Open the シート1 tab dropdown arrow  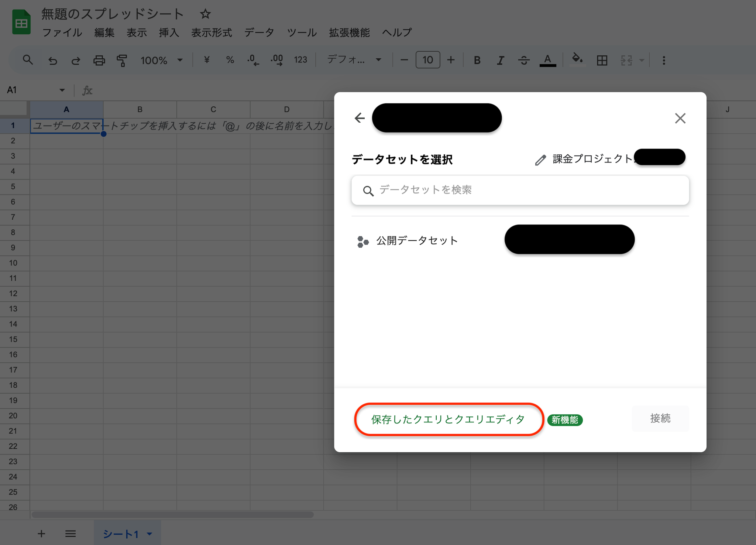[150, 534]
